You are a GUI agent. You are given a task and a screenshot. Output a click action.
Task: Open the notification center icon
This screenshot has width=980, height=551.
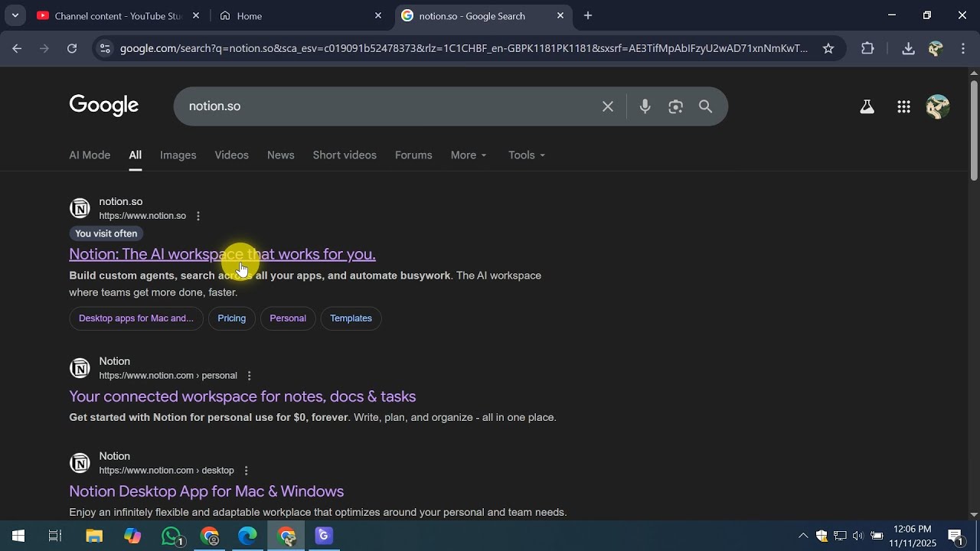coord(955,536)
